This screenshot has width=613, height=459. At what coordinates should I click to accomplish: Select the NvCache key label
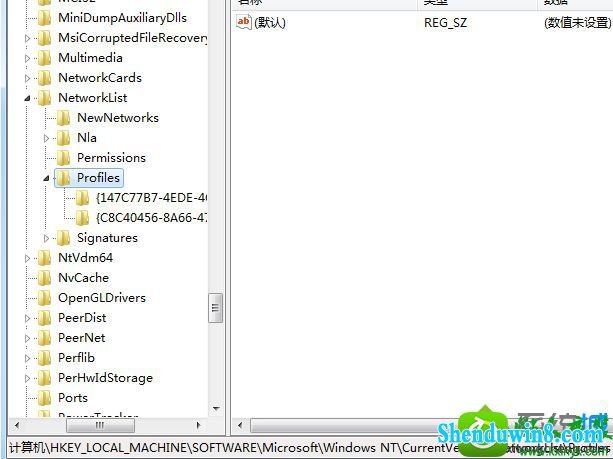click(83, 278)
